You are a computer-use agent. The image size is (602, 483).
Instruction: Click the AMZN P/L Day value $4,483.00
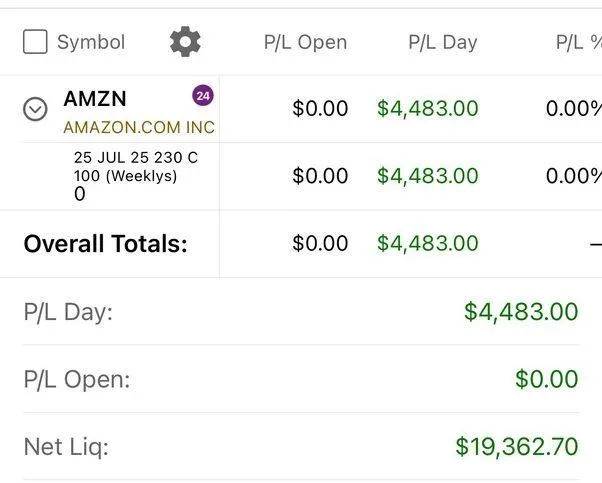[x=427, y=108]
